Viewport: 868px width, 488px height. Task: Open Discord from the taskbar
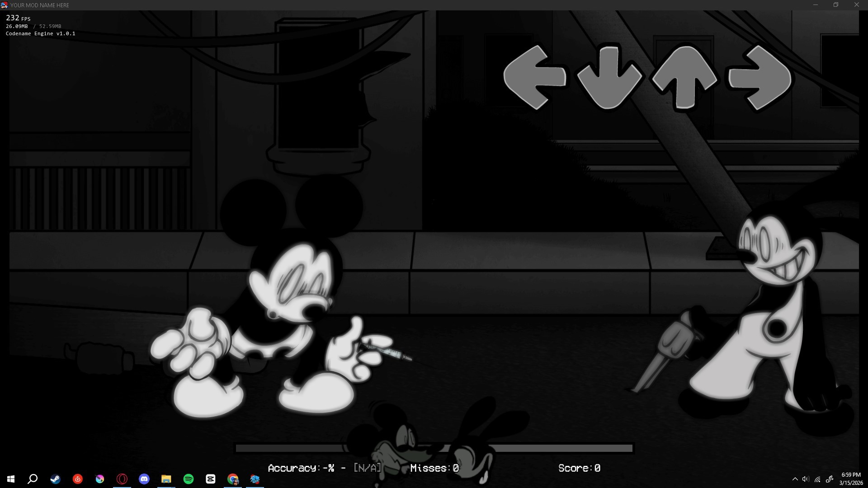pos(144,479)
